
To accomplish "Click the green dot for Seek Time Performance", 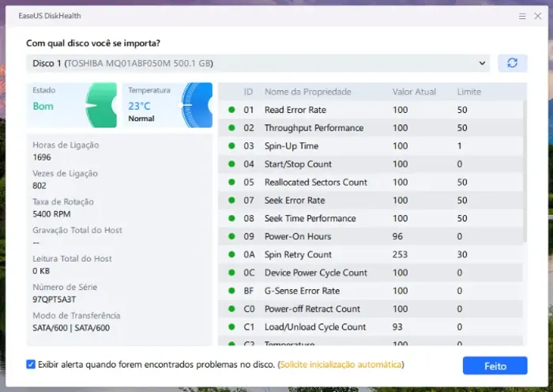I will (231, 218).
